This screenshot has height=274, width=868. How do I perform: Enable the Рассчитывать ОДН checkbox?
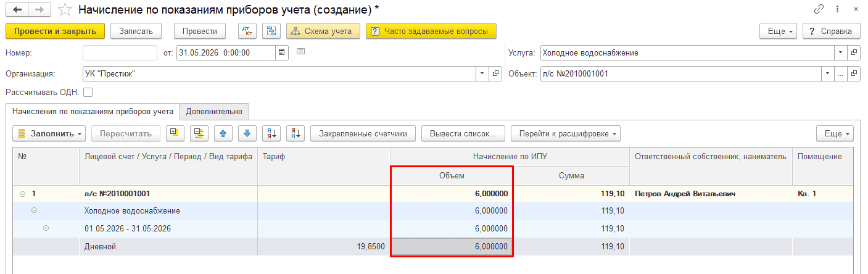pos(88,92)
